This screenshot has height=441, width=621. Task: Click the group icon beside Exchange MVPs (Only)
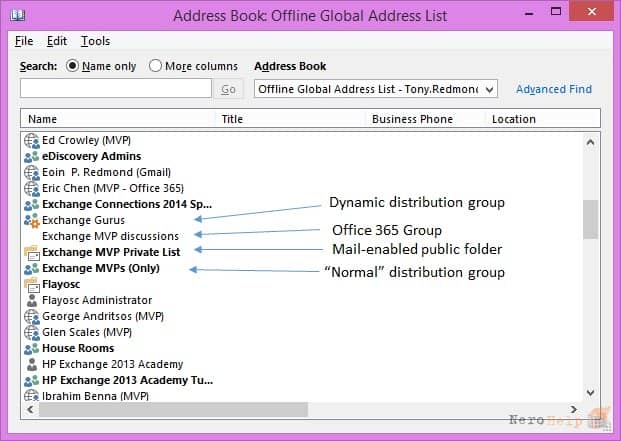pyautogui.click(x=32, y=269)
